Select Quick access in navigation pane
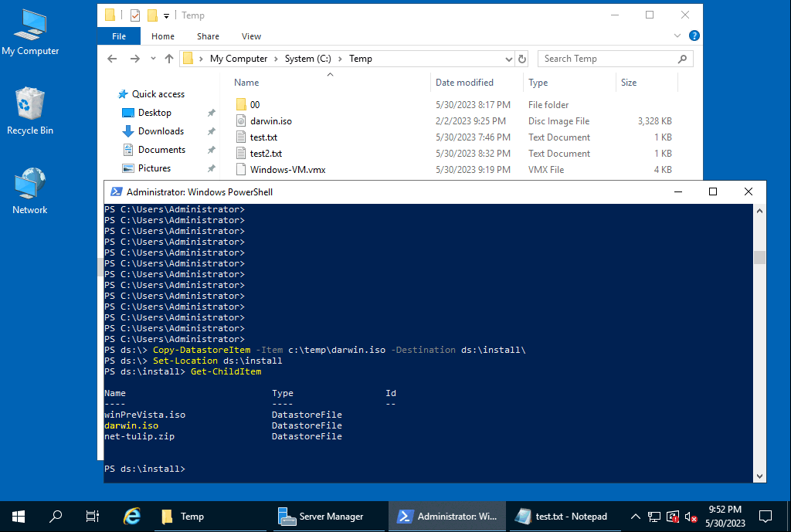Viewport: 791px width, 532px height. point(151,94)
